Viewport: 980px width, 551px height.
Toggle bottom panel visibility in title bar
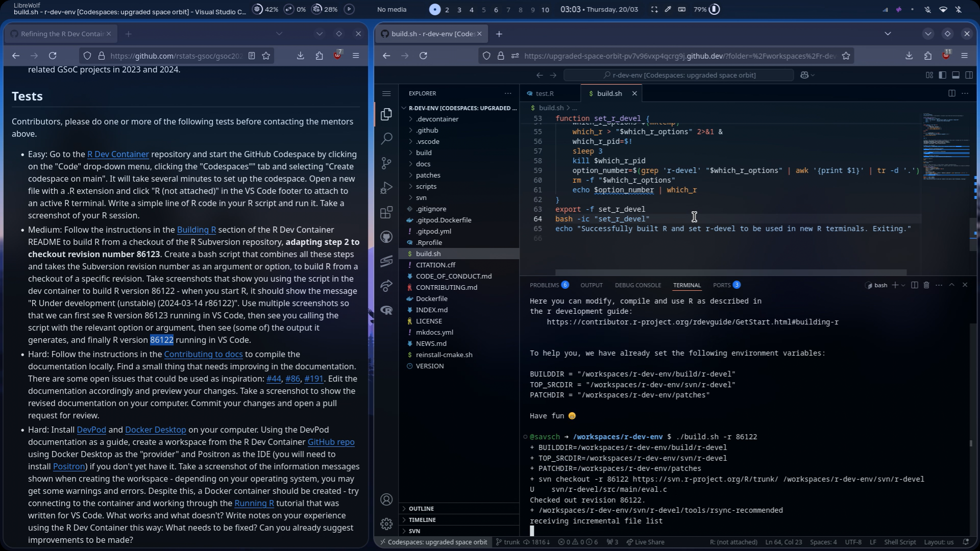tap(955, 75)
